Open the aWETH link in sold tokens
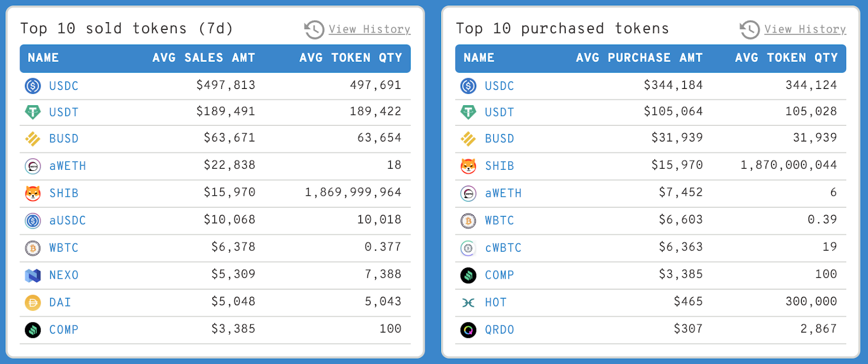Viewport: 868px width, 364px height. click(x=67, y=166)
